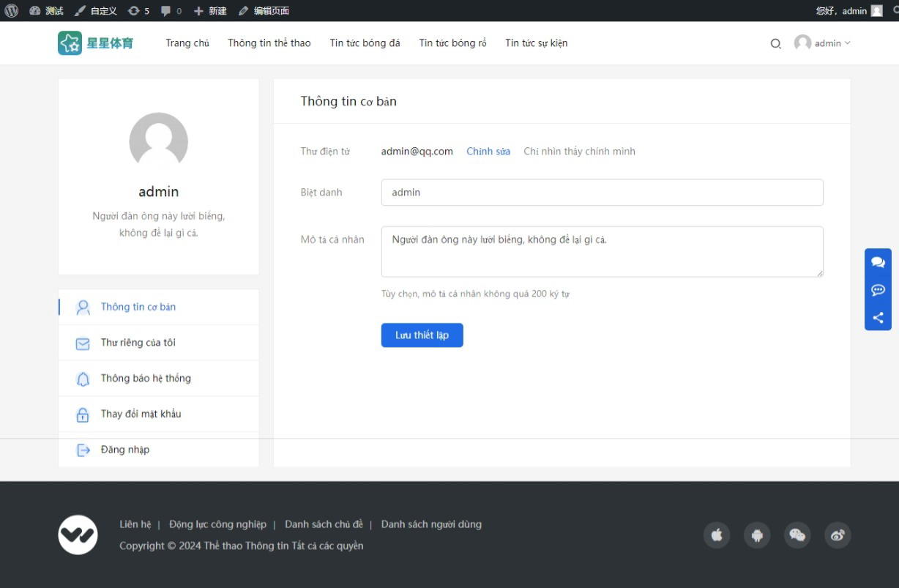Expand the admin user dropdown in header
Image resolution: width=899 pixels, height=588 pixels.
tap(832, 42)
